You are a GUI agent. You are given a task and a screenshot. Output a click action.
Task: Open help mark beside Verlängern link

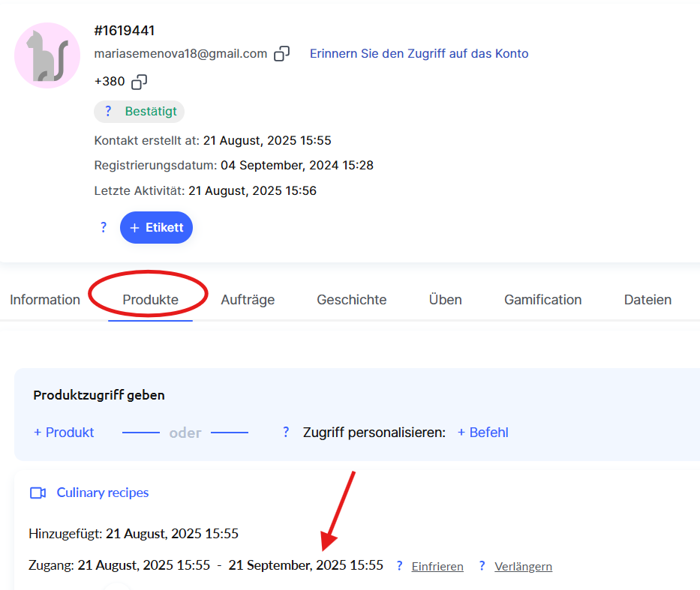tap(482, 566)
